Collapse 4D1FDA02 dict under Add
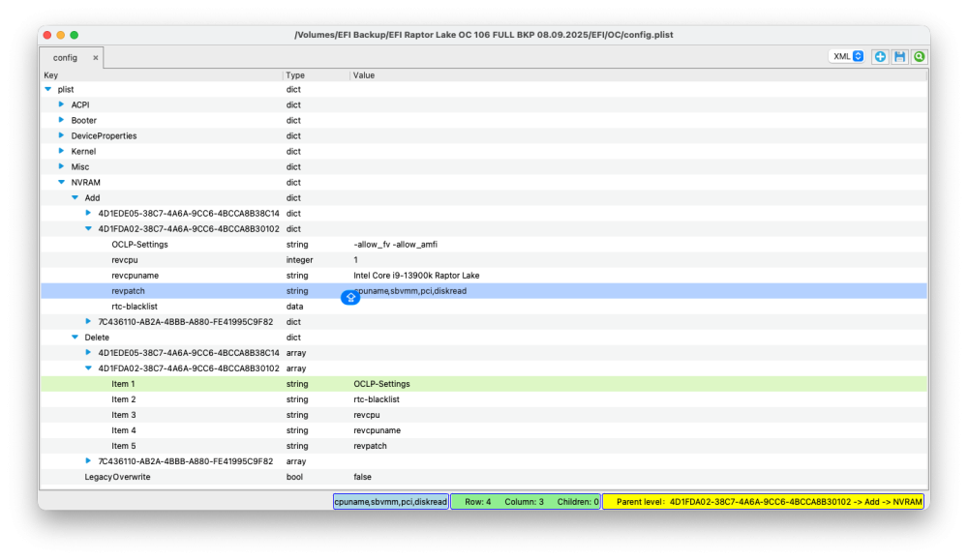The width and height of the screenshot is (968, 560). (x=88, y=229)
